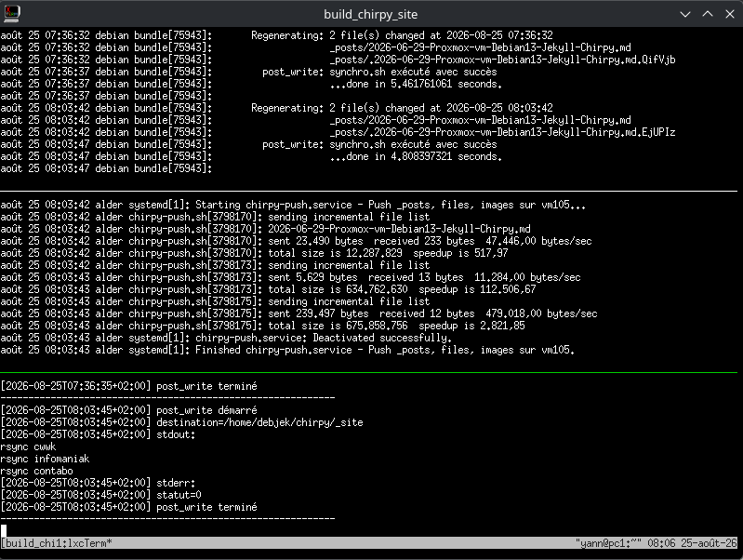The height and width of the screenshot is (560, 743).
Task: Click "sending incremental file list" for PID 3798170
Action: coord(349,217)
